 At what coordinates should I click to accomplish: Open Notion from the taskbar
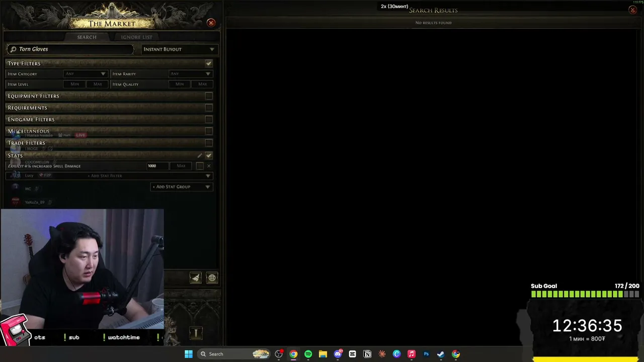[x=367, y=354]
